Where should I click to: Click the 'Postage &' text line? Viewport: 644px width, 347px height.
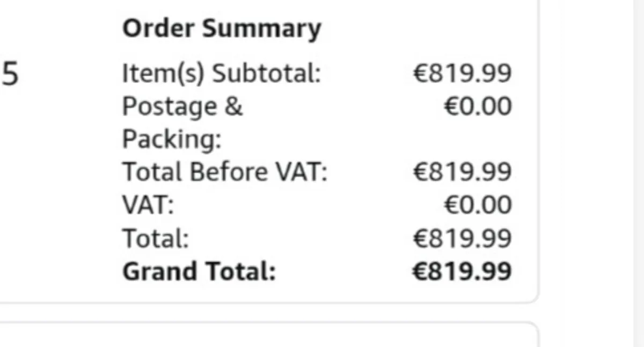(x=182, y=106)
